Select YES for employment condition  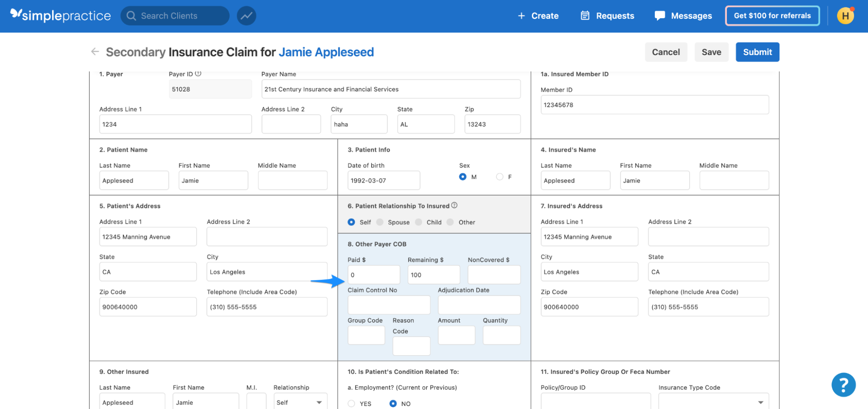tap(351, 403)
